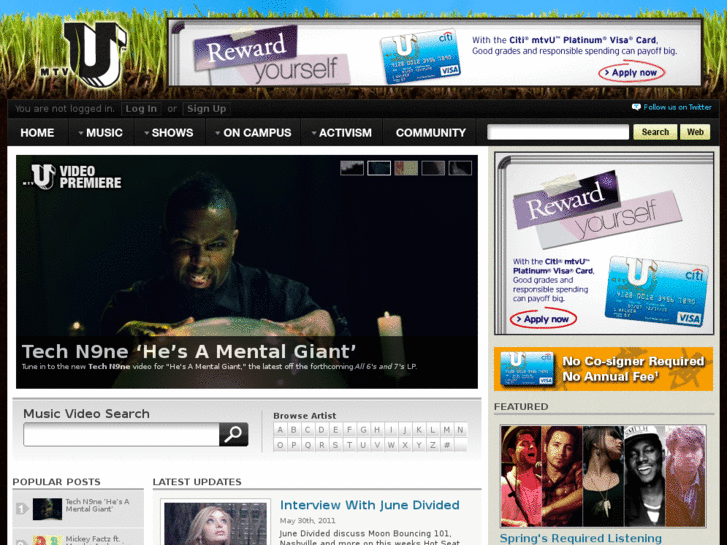
Task: Open the MUSIC nav label
Action: [x=104, y=133]
